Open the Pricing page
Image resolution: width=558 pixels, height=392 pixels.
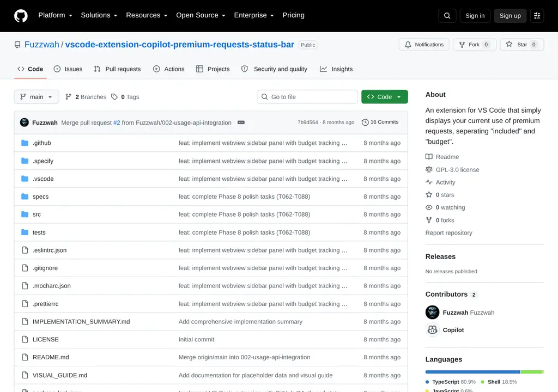click(x=294, y=15)
